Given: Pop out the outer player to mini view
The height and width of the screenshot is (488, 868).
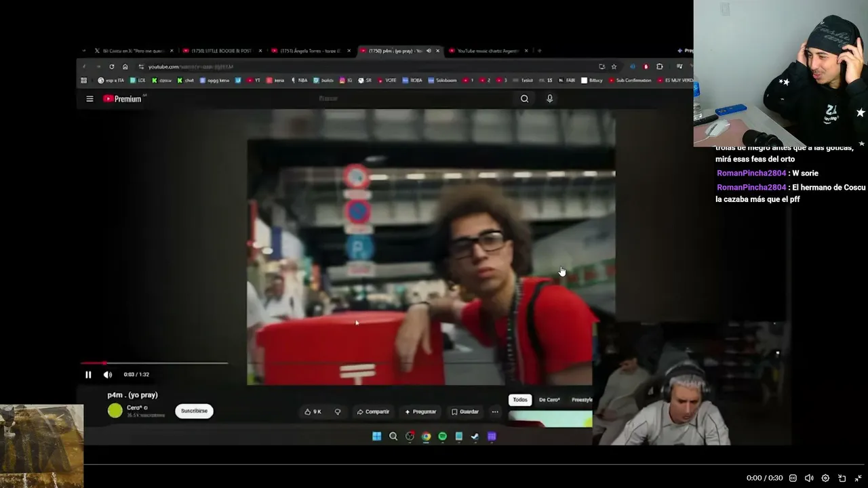Looking at the screenshot, I should [842, 478].
